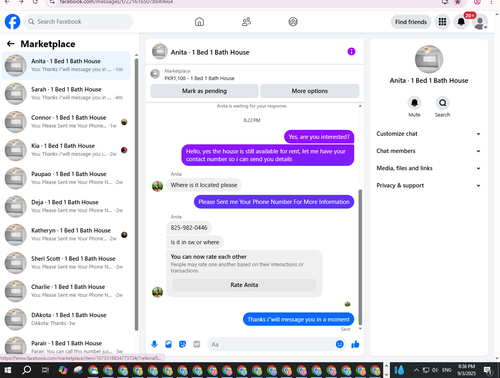Click the 'Yes, are you interested?' message
The image size is (500, 378).
pos(319,137)
